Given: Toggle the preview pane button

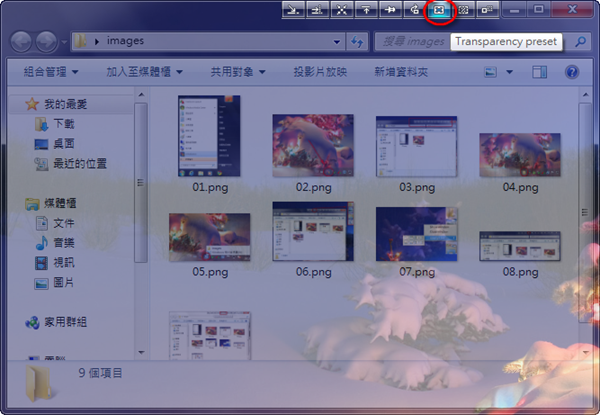Looking at the screenshot, I should click(x=540, y=72).
